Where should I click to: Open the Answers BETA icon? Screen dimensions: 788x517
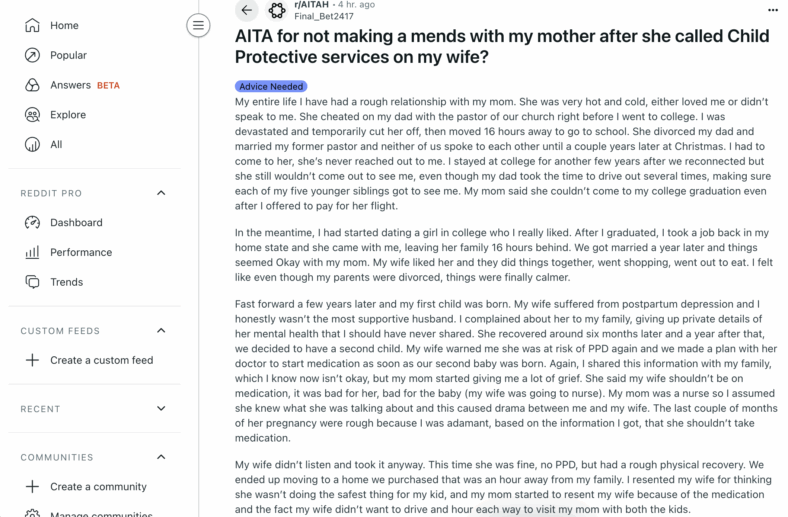point(32,85)
